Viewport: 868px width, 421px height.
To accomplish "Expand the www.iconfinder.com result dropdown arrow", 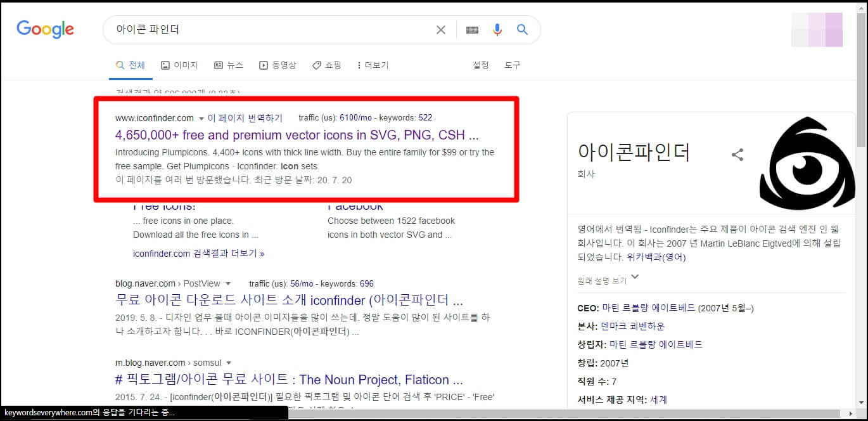I will coord(201,119).
